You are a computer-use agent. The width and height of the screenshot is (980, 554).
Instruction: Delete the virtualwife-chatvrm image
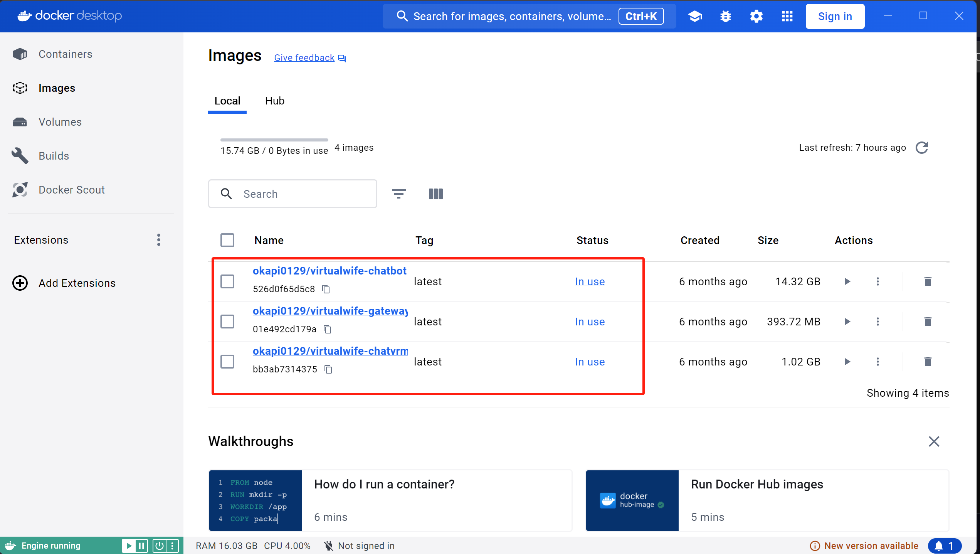928,362
